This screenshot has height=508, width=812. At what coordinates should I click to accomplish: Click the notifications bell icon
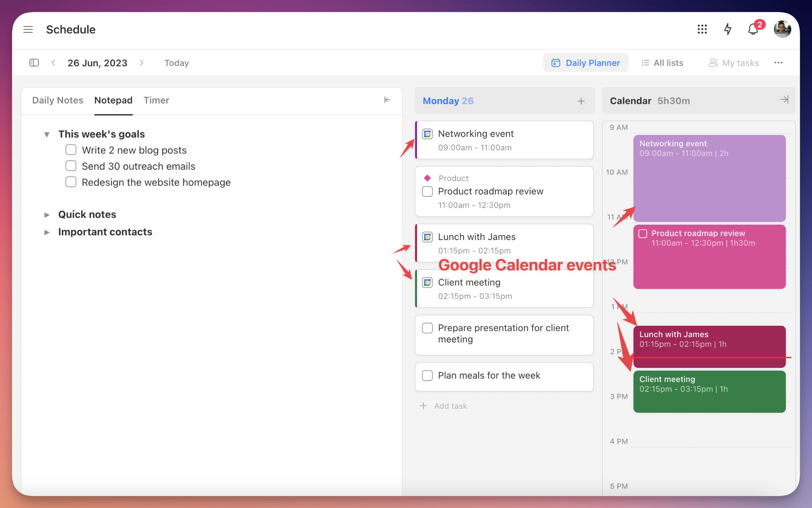point(753,29)
